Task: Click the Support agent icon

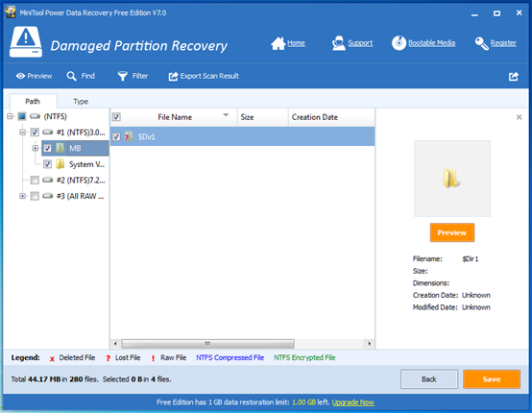Action: click(x=339, y=43)
